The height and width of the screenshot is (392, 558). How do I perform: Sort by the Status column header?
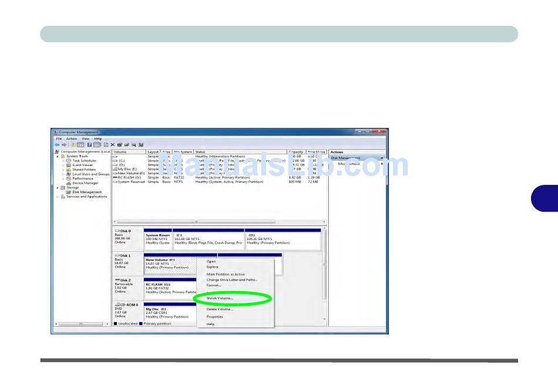[x=240, y=152]
